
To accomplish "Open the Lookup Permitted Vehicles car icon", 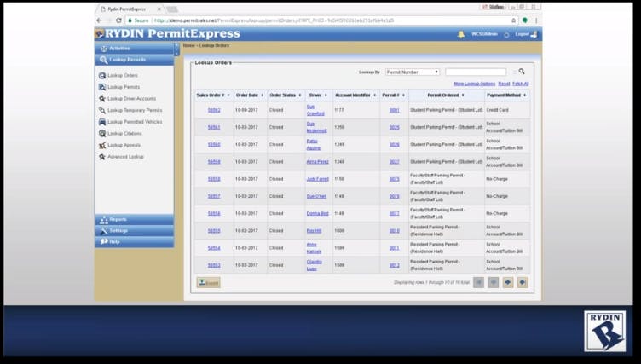I will pos(102,122).
